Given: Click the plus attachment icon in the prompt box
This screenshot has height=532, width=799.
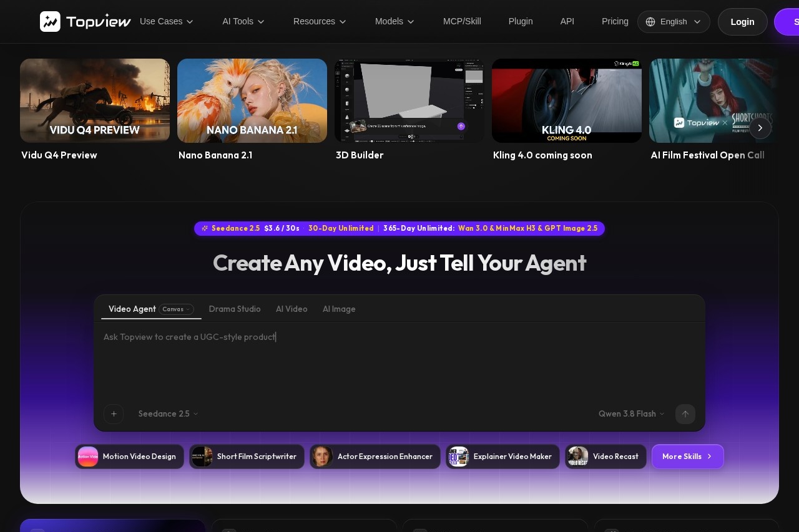Looking at the screenshot, I should (114, 414).
